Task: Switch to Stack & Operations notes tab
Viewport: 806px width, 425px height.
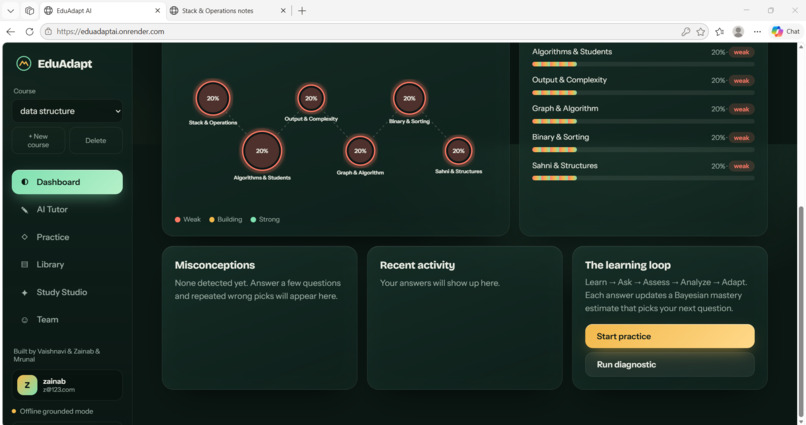Action: pos(228,10)
